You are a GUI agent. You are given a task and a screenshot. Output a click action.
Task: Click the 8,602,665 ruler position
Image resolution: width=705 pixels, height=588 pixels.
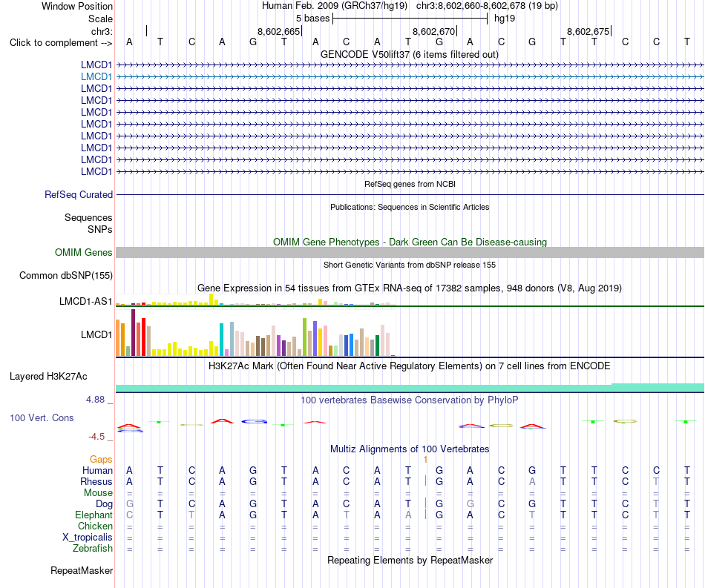point(278,31)
